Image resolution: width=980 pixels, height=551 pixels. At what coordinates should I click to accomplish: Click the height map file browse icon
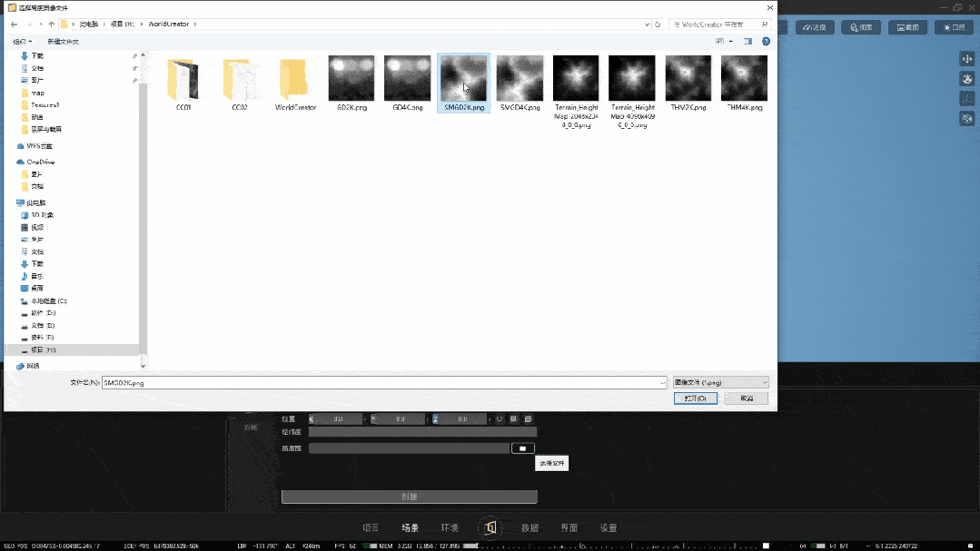tap(522, 448)
